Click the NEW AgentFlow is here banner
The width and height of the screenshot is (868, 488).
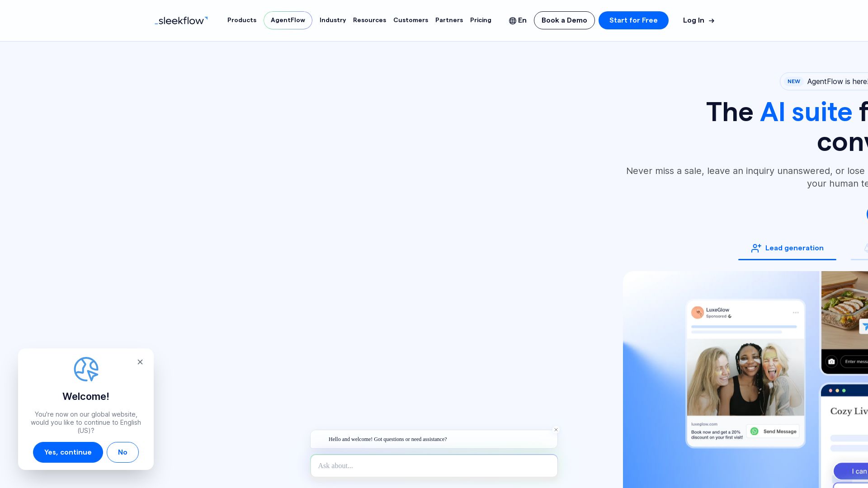(x=825, y=81)
